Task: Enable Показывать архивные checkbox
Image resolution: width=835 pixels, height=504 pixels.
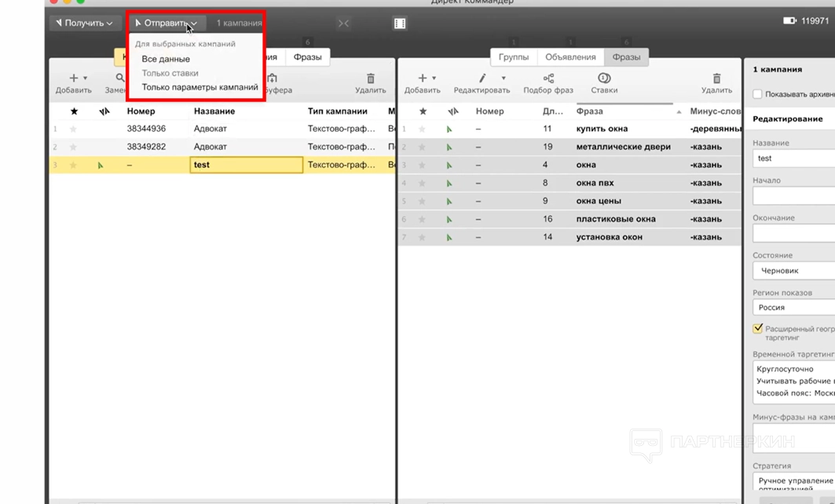Action: (x=757, y=94)
